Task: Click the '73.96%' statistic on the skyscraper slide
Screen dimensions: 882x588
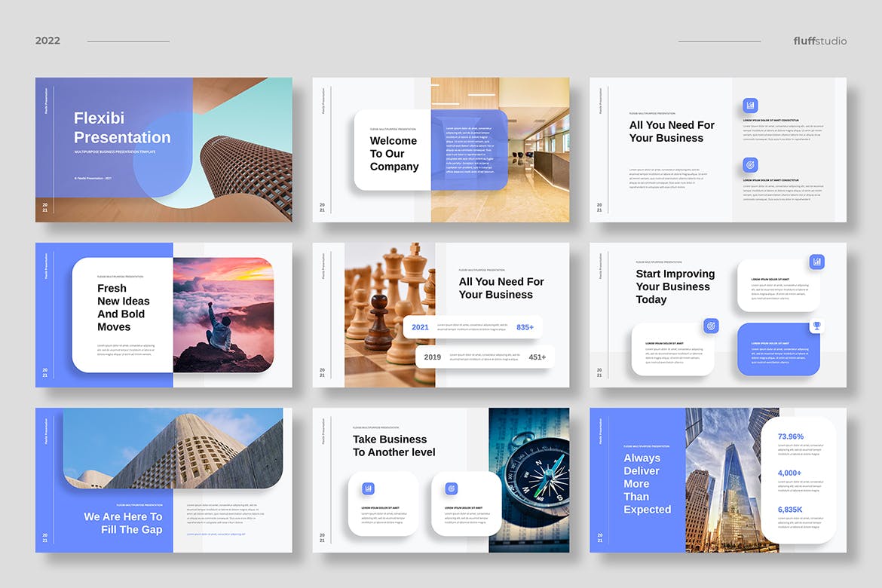Action: click(792, 436)
